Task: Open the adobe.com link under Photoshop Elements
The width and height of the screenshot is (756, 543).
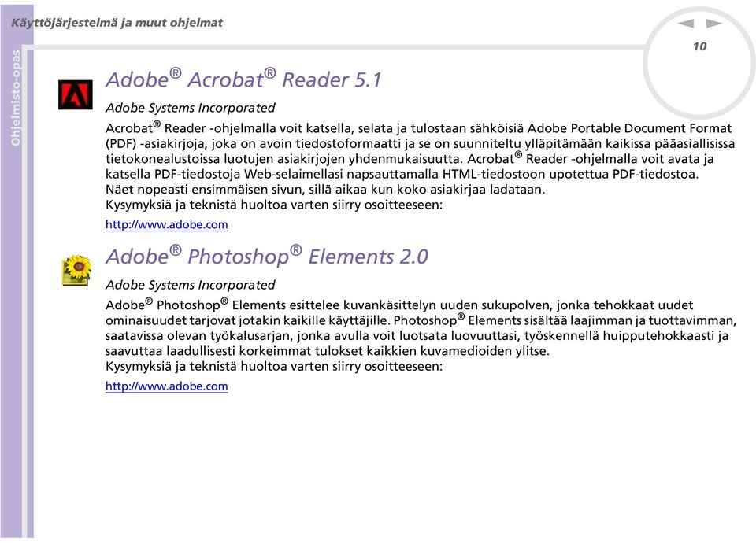Action: [166, 386]
